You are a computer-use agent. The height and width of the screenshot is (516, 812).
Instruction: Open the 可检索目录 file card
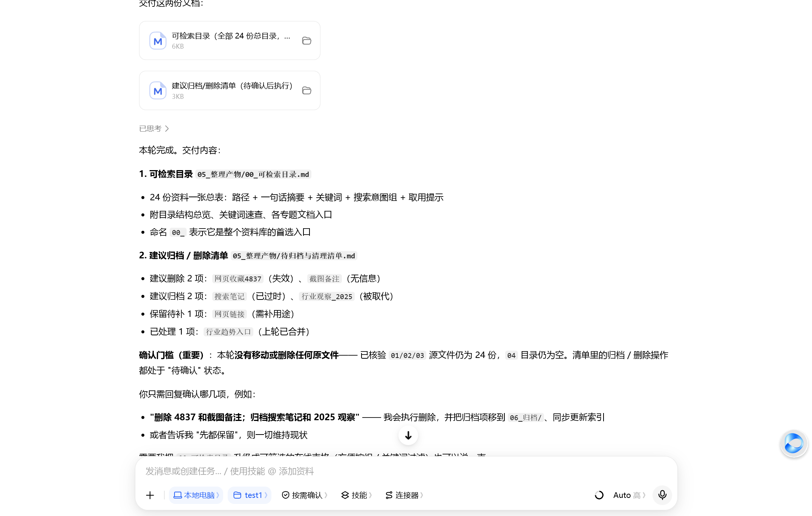point(230,40)
